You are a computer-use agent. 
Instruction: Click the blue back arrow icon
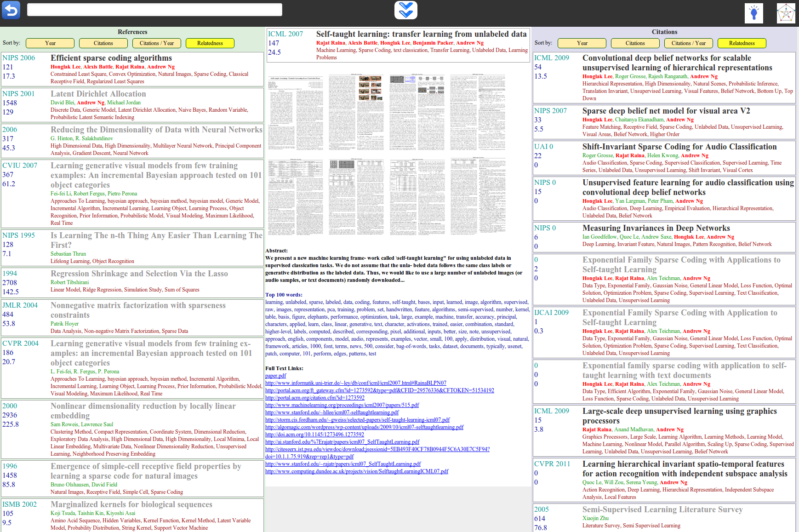pyautogui.click(x=11, y=10)
